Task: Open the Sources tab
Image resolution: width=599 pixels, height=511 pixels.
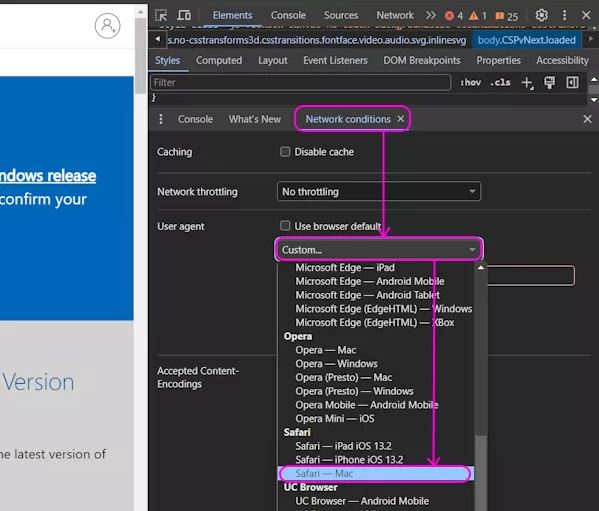Action: click(341, 15)
